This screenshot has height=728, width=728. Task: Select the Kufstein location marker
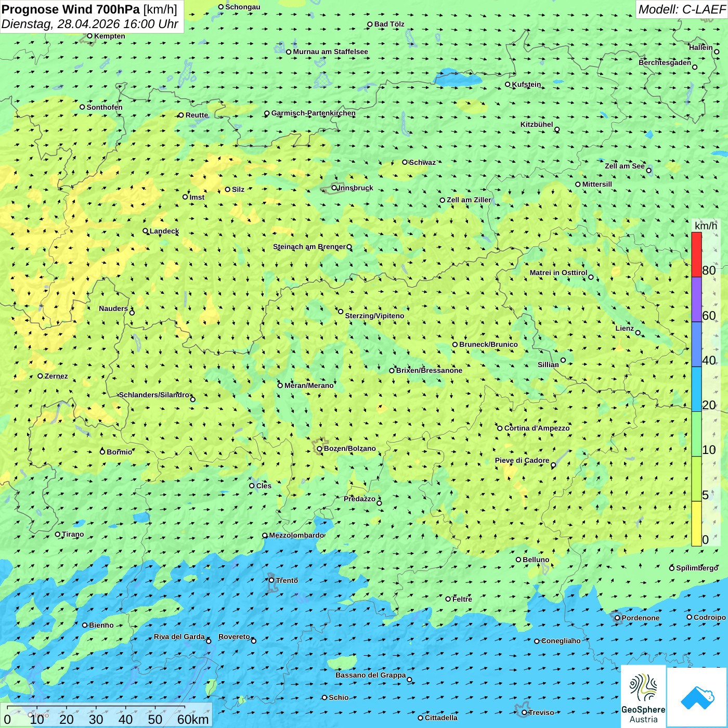coord(508,84)
